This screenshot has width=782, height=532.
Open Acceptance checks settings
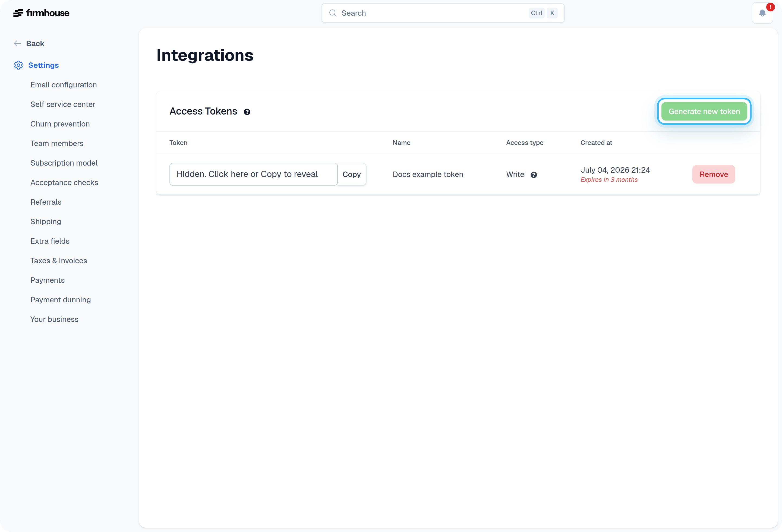(x=64, y=182)
